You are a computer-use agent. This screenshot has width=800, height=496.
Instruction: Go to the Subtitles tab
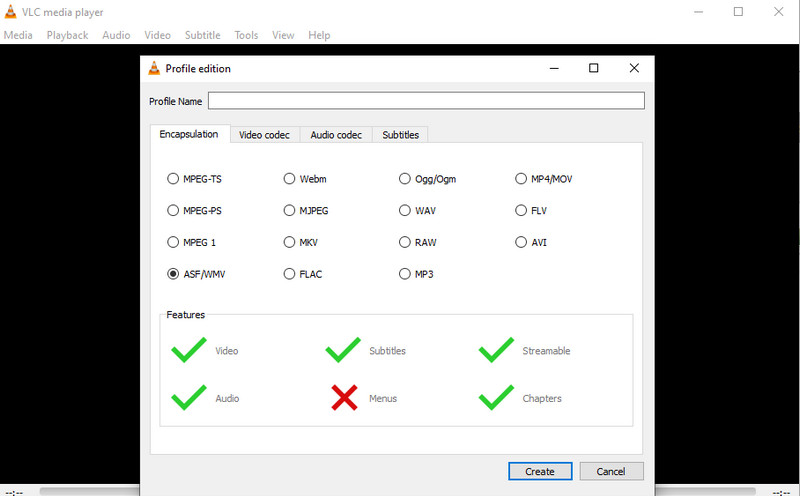tap(401, 135)
